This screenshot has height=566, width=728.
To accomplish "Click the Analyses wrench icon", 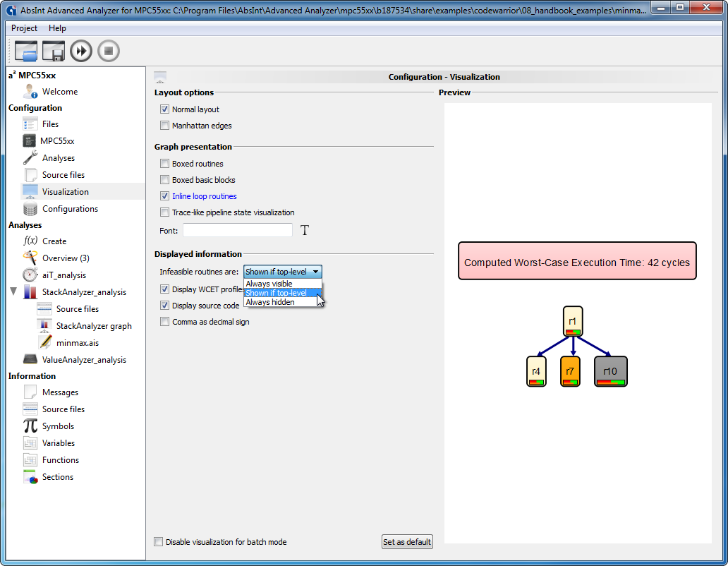I will tap(30, 158).
